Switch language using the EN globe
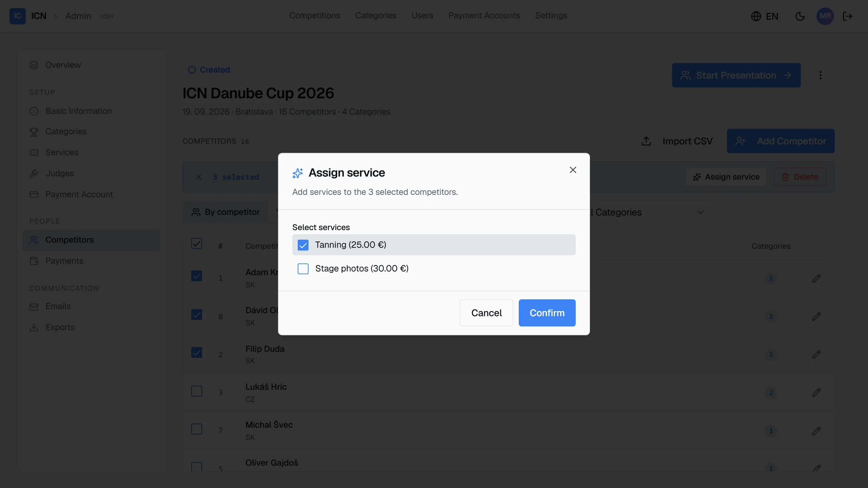The image size is (868, 488). click(x=765, y=16)
